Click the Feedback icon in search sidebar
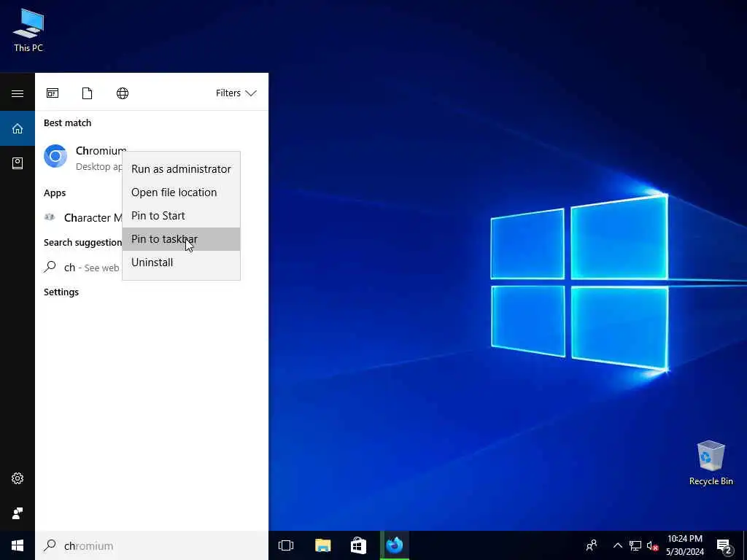Screen dimensions: 747x560 tap(18, 513)
